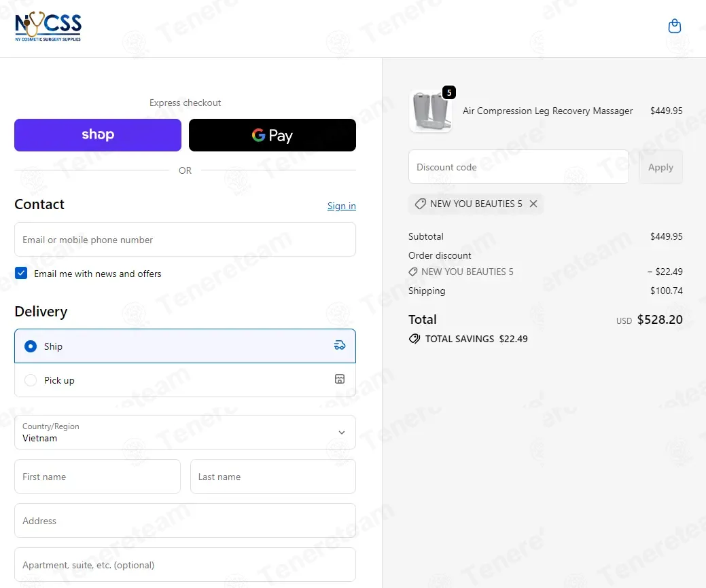Click the Delivery section heading
The height and width of the screenshot is (588, 706).
click(41, 312)
